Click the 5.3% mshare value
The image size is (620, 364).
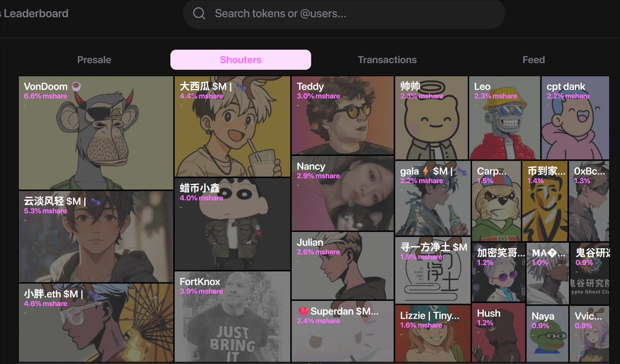[x=45, y=211]
